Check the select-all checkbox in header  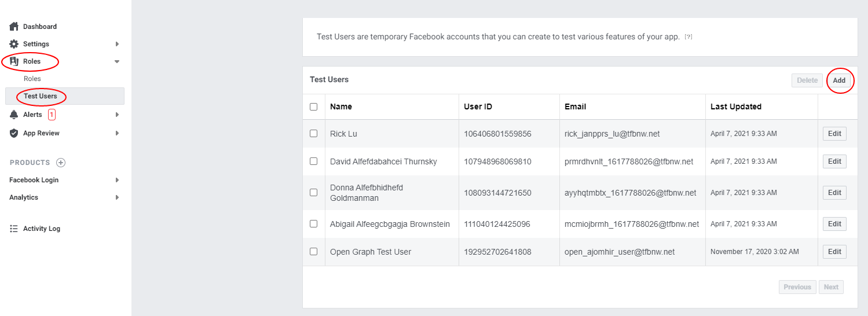tap(313, 106)
